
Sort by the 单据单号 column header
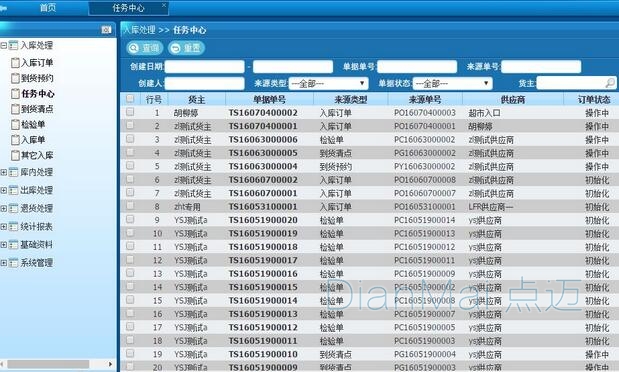[269, 99]
